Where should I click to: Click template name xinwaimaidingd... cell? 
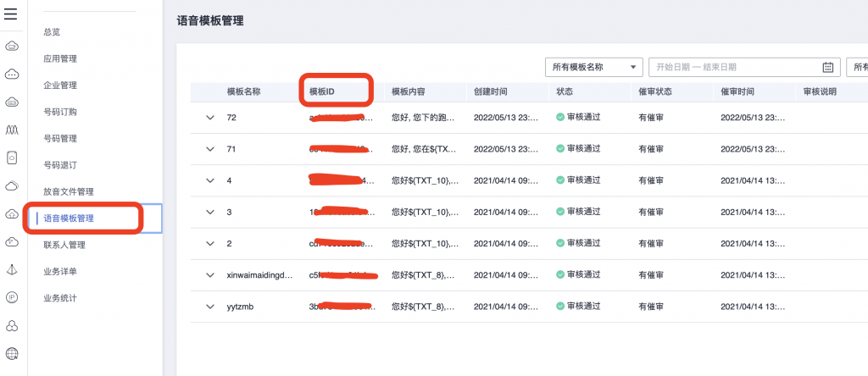click(259, 275)
